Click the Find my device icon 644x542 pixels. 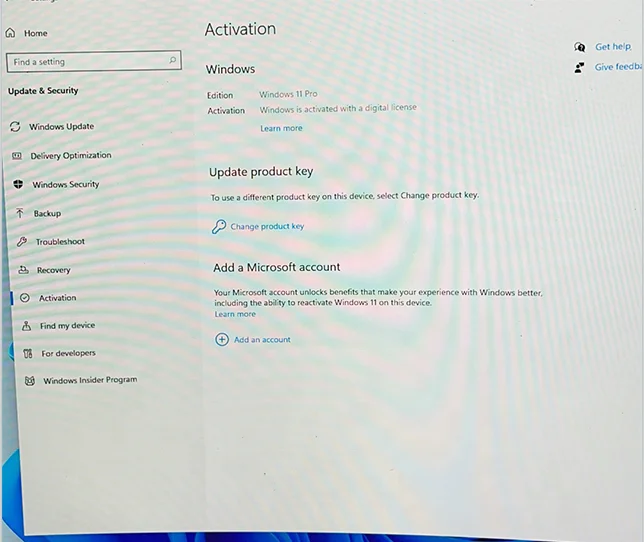coord(26,326)
